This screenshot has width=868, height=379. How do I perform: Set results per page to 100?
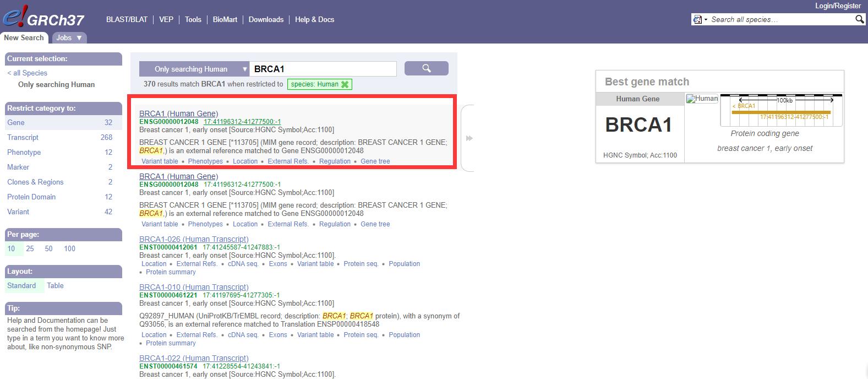pyautogui.click(x=69, y=248)
